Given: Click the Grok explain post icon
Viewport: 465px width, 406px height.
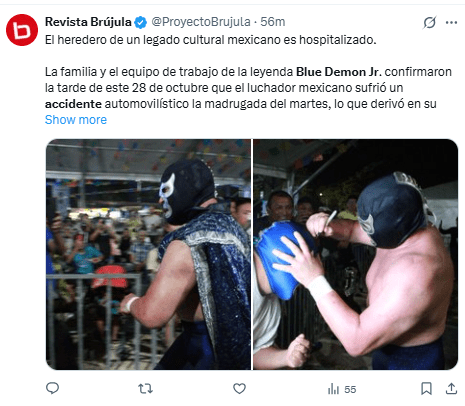Looking at the screenshot, I should [429, 23].
